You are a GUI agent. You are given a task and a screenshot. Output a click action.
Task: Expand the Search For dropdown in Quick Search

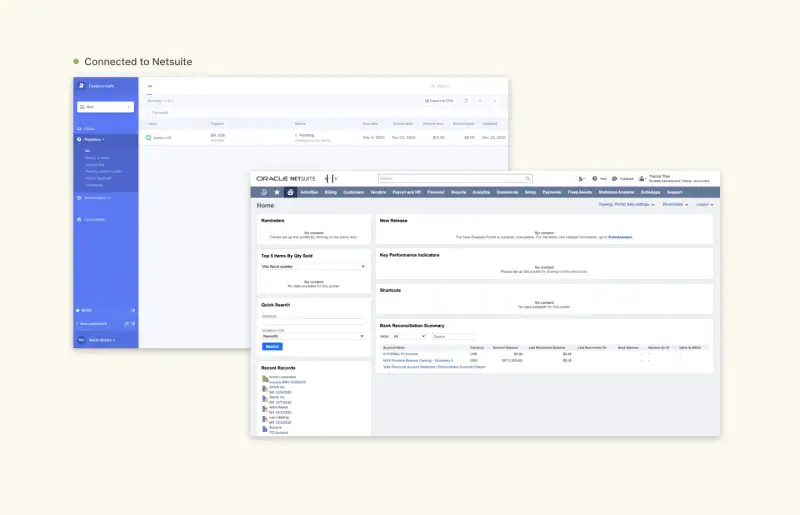(312, 336)
